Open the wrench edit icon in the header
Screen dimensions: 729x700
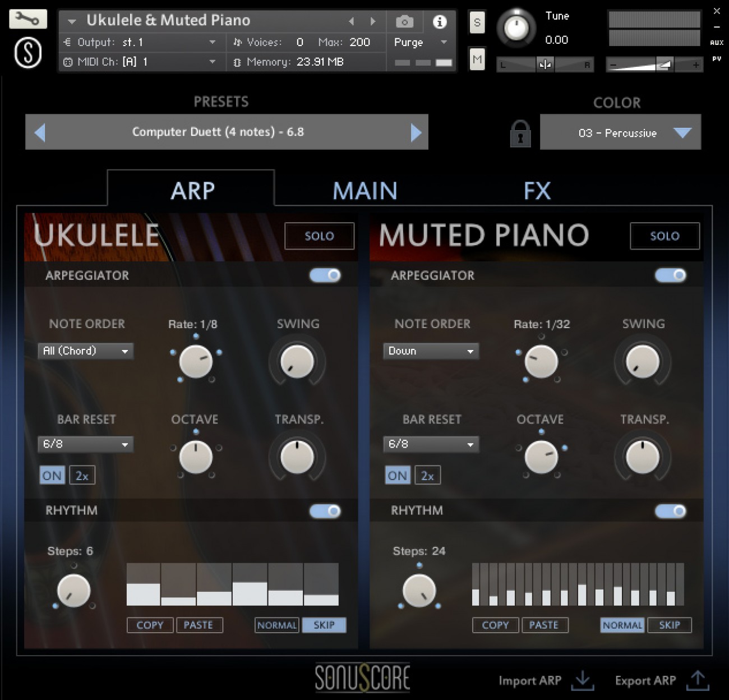[27, 18]
